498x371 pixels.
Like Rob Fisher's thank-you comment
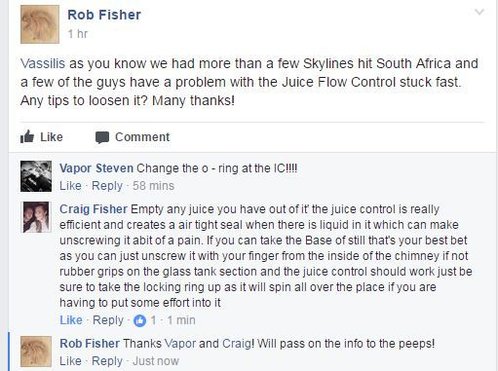click(70, 361)
